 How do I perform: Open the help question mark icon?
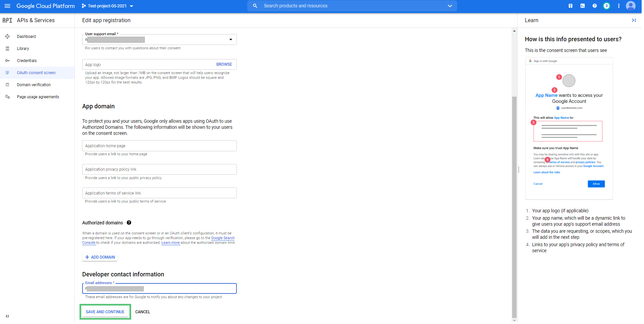pyautogui.click(x=595, y=6)
